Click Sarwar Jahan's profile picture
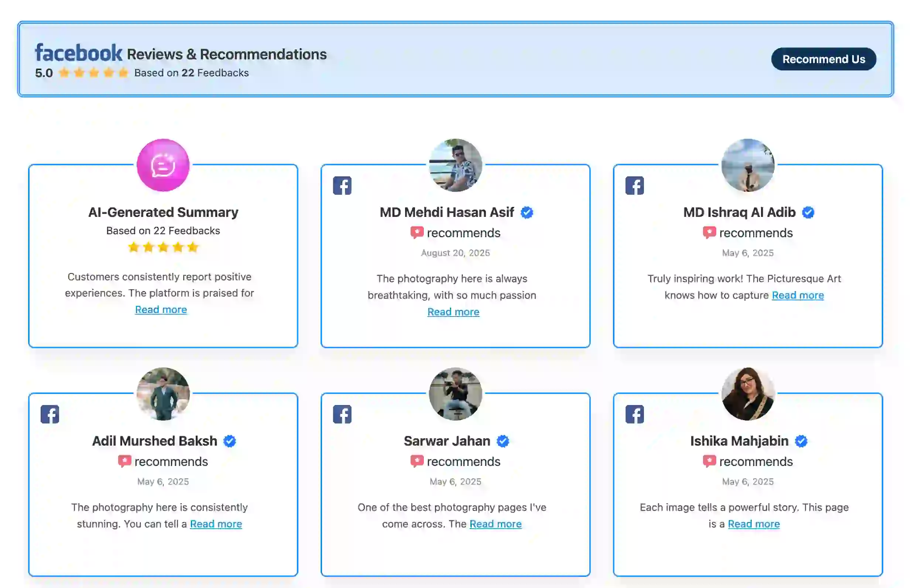The height and width of the screenshot is (588, 912). coord(455,394)
